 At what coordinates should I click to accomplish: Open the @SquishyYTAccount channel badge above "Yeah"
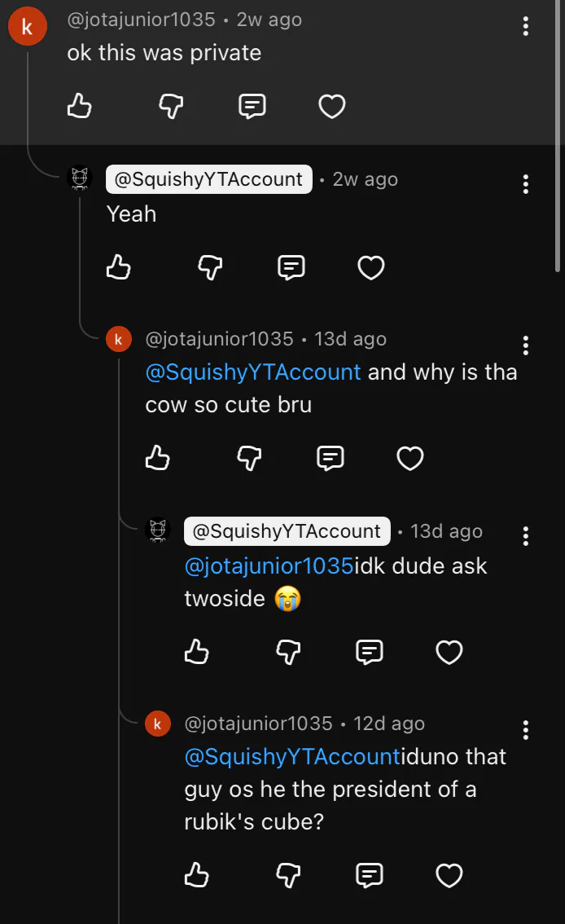(208, 179)
